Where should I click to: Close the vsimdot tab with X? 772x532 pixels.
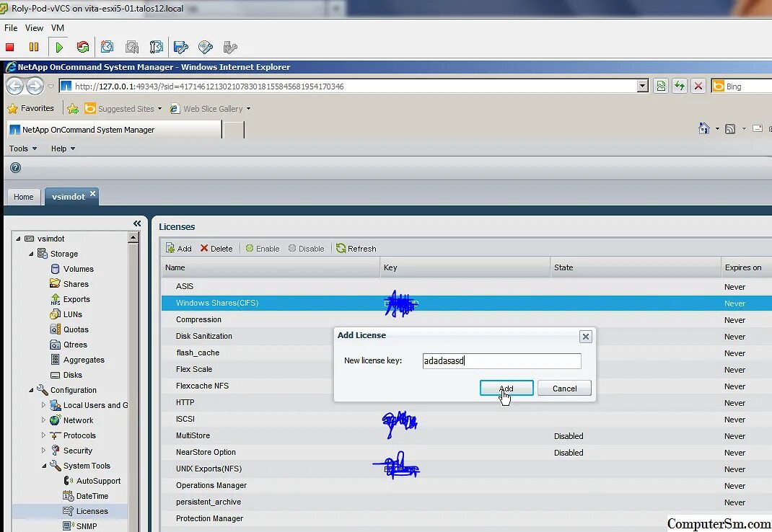[x=92, y=193]
